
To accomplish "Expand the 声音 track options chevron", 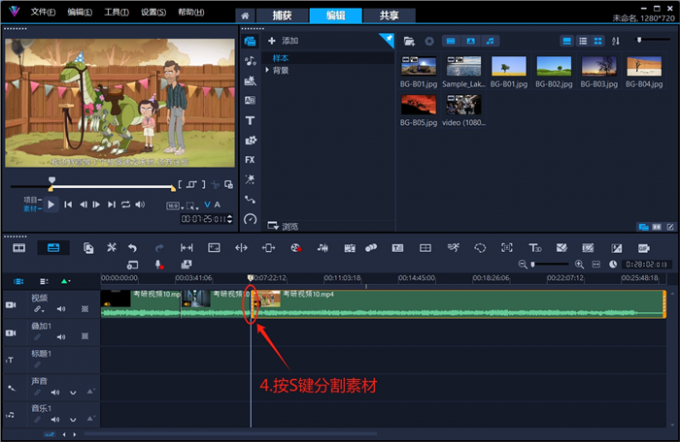I will tap(73, 393).
